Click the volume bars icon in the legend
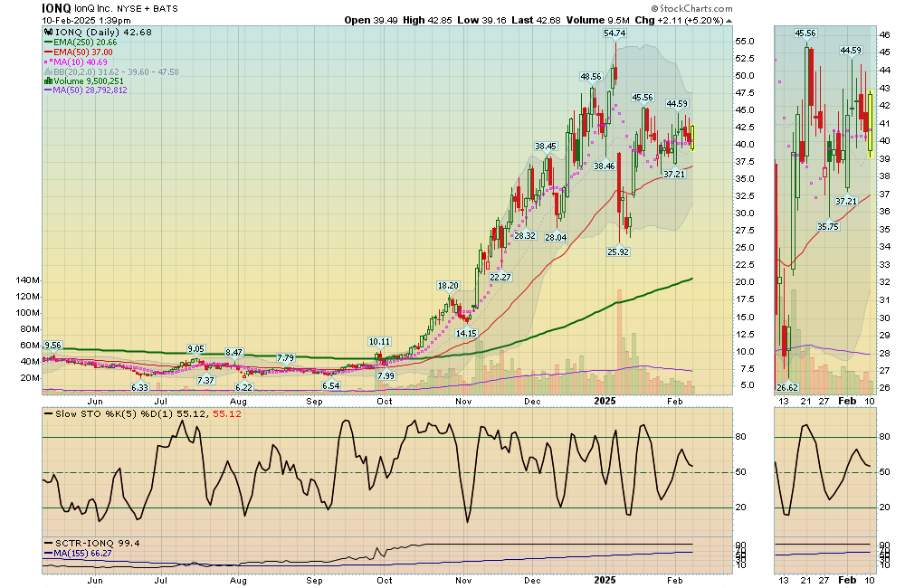The image size is (905, 588). coord(49,81)
